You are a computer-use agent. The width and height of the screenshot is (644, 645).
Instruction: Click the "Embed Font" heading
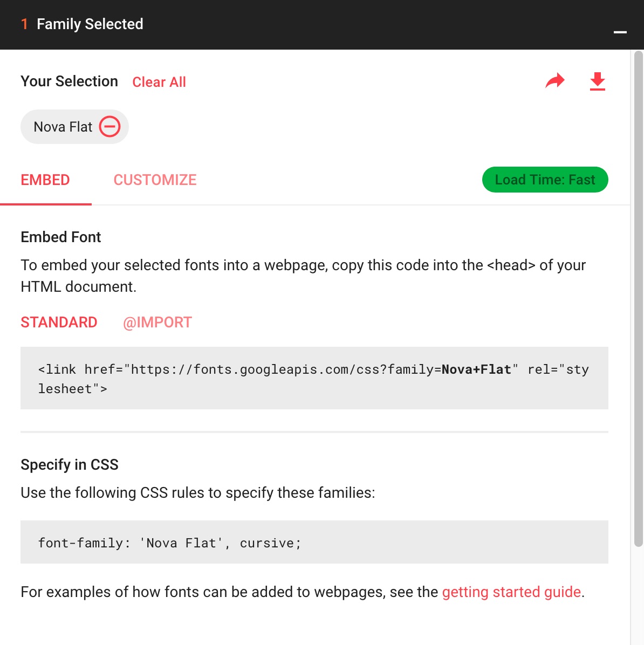[60, 237]
